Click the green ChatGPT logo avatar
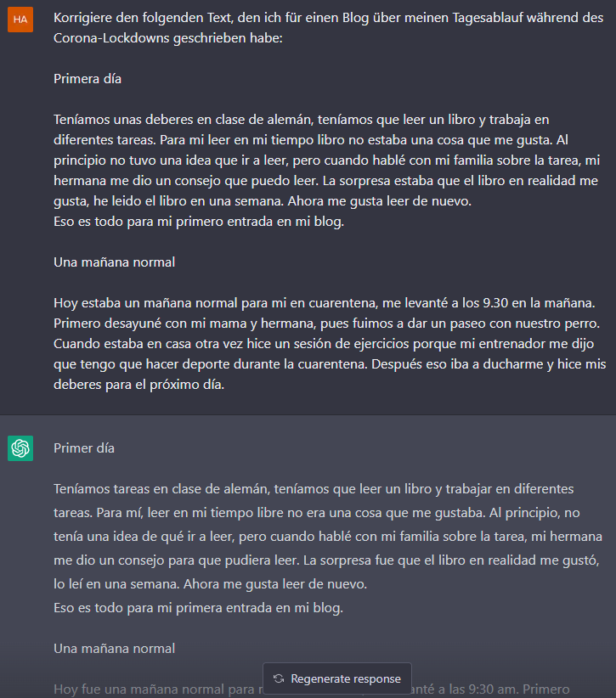Screen dimensions: 616x698 coord(20,448)
